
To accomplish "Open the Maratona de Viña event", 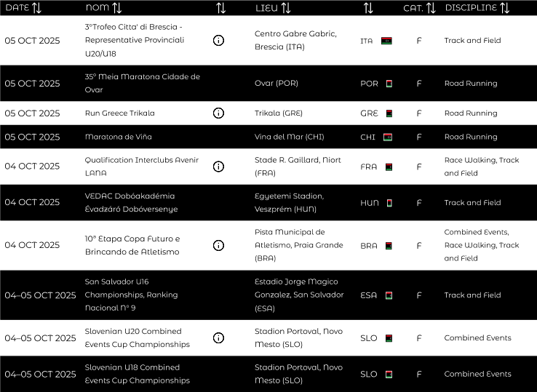I will [x=118, y=137].
